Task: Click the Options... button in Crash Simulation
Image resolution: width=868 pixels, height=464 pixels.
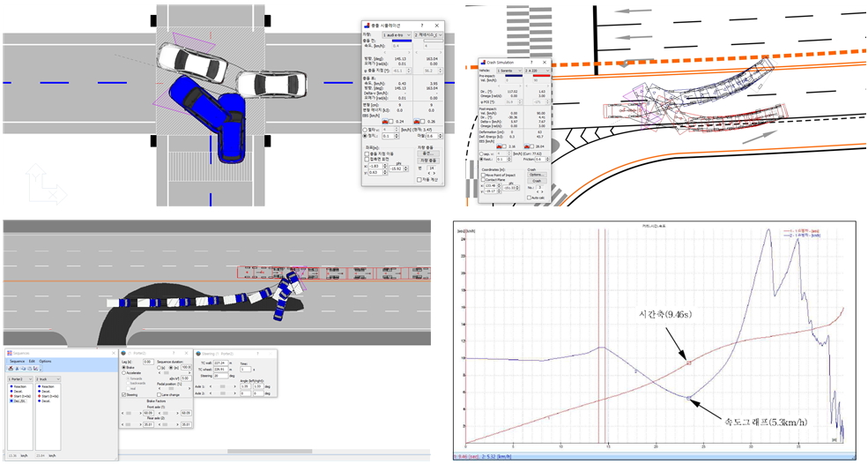Action: (537, 175)
